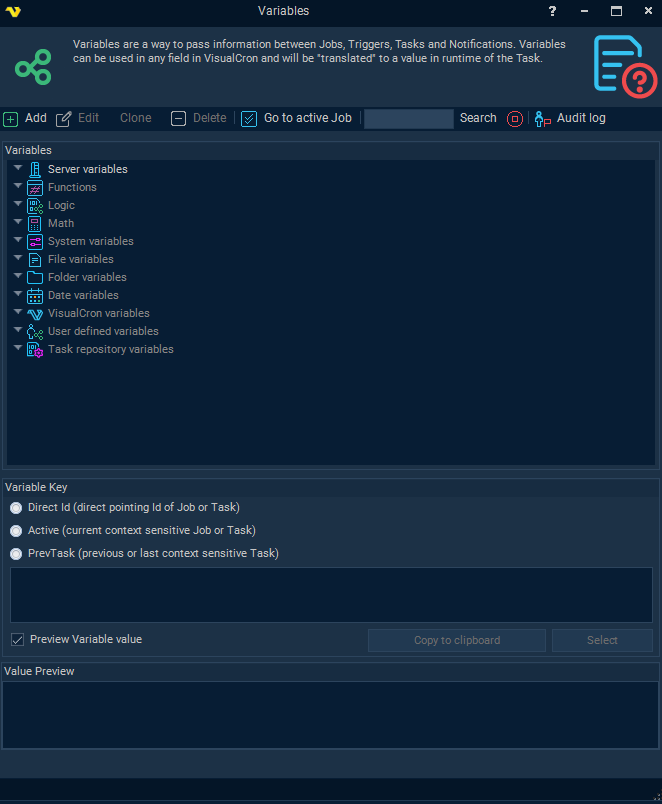Image resolution: width=662 pixels, height=804 pixels.
Task: Select the VisualCron variables row label
Action: coord(99,313)
